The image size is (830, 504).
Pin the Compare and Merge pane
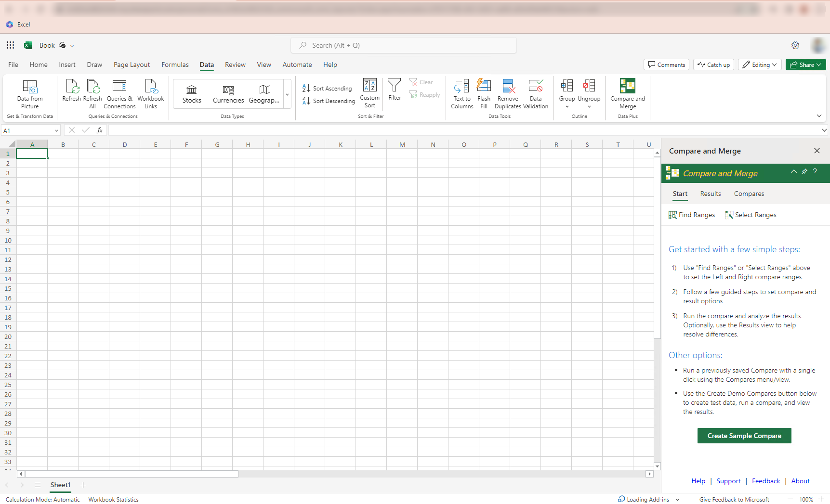pos(804,172)
